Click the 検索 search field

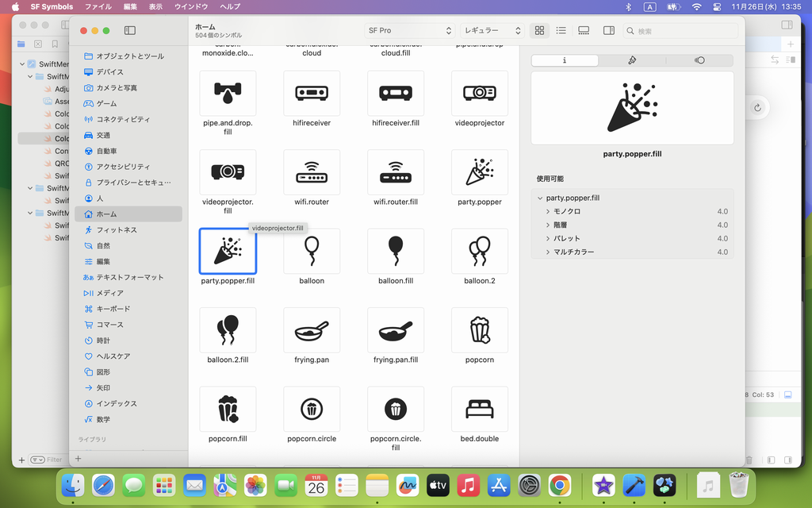pyautogui.click(x=682, y=31)
